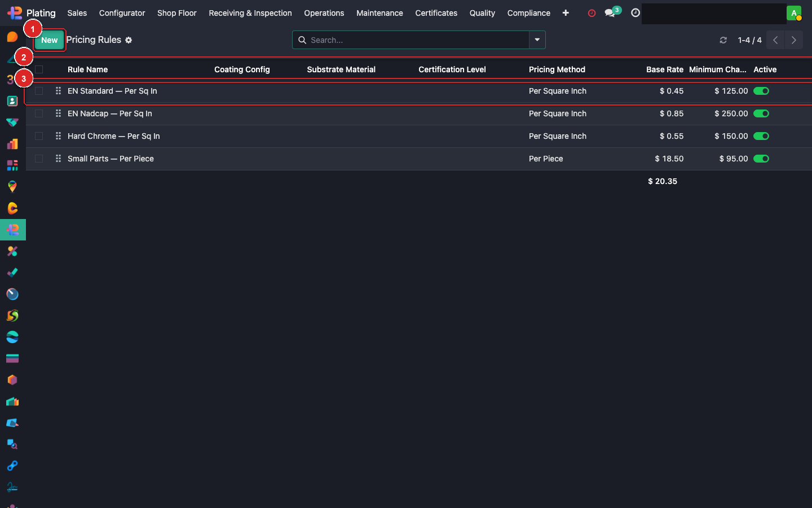Toggle Active switch for Small Parts rule
The width and height of the screenshot is (812, 508).
click(x=761, y=159)
